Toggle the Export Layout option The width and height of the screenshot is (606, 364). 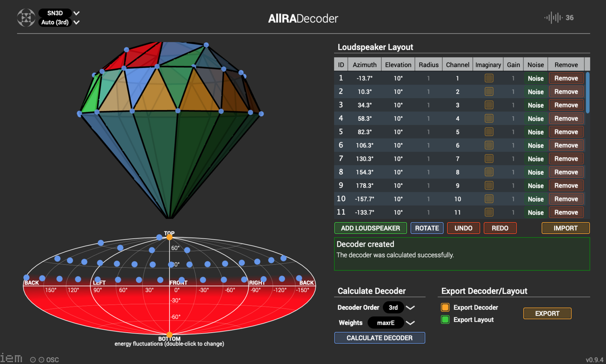[445, 320]
